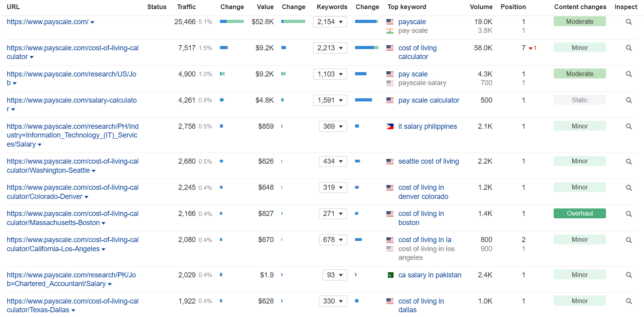Click the Static content change badge
This screenshot has height=317, width=644.
pos(580,100)
